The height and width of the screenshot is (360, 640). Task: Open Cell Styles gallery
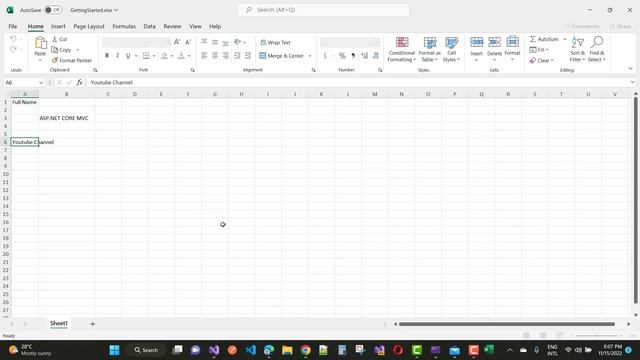(x=451, y=49)
